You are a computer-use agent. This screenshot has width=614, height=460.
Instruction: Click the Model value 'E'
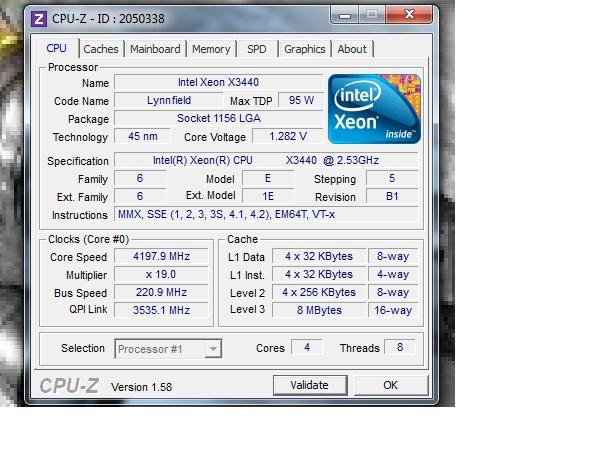pos(268,179)
